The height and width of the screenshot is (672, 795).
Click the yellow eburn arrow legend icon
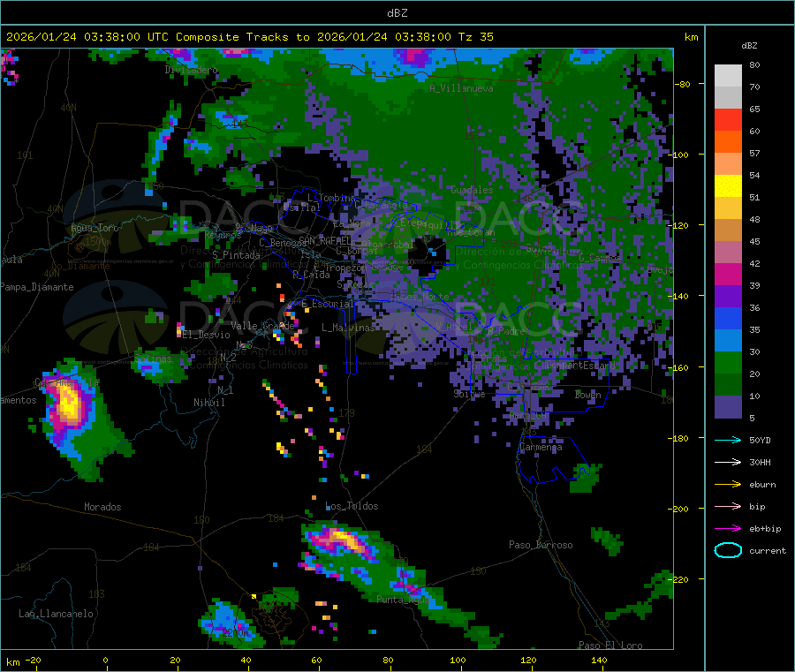[x=728, y=484]
